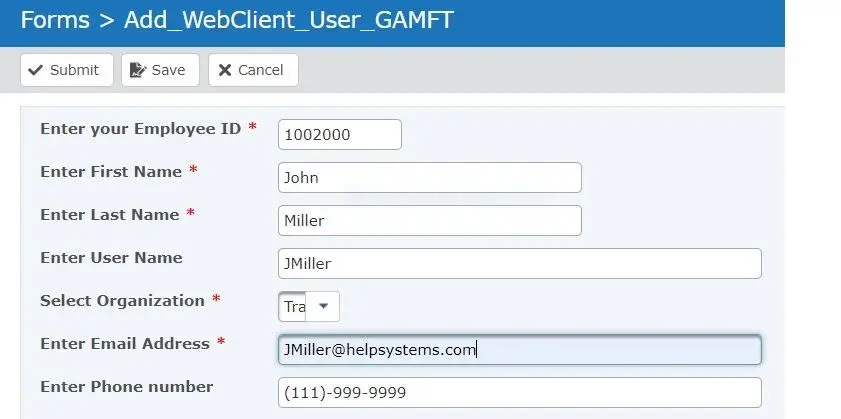
Task: Click the 'Enter Last Name' label
Action: pos(109,215)
